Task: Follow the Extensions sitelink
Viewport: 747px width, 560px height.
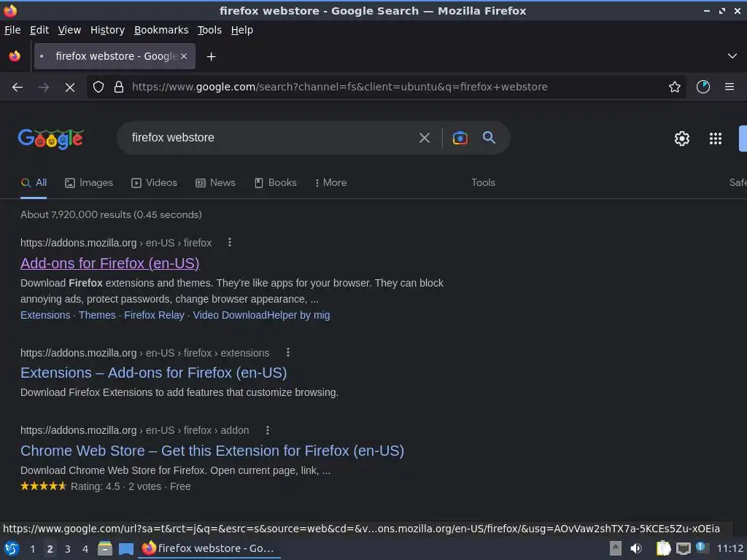Action: click(x=45, y=315)
